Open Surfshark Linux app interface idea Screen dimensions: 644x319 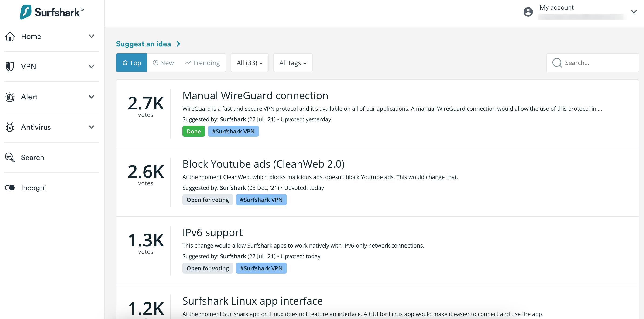tap(253, 301)
